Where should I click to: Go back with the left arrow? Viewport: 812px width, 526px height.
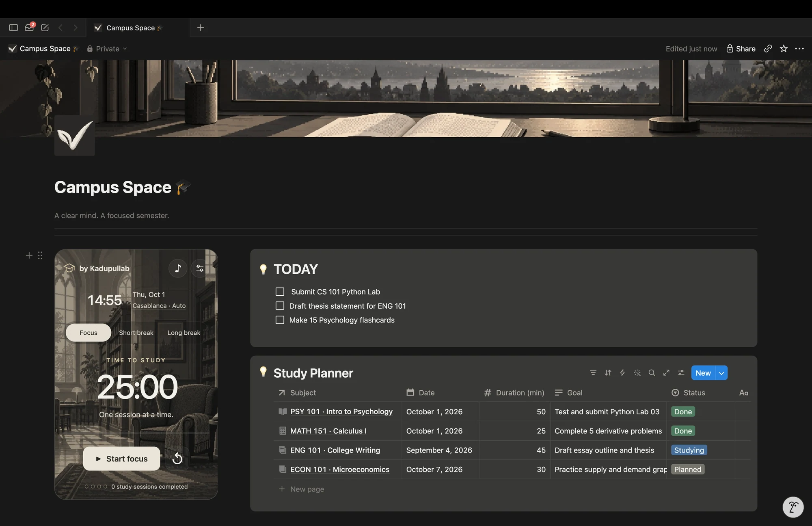(61, 28)
